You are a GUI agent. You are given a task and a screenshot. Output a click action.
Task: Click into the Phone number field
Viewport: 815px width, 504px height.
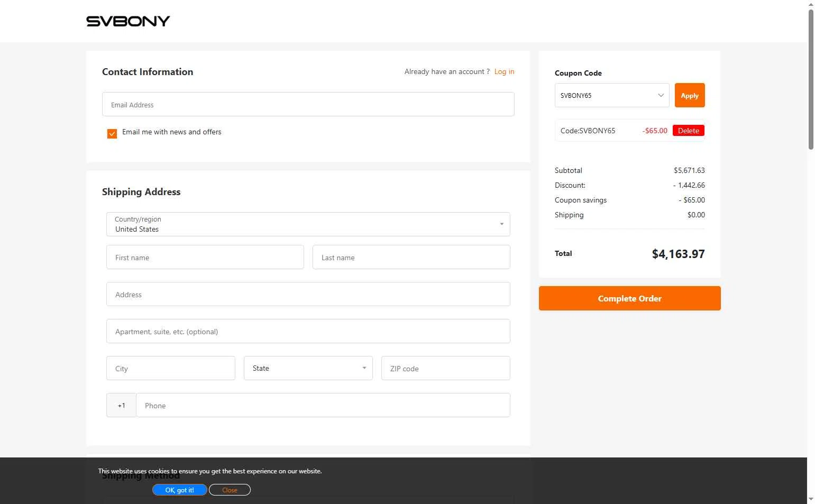(323, 405)
